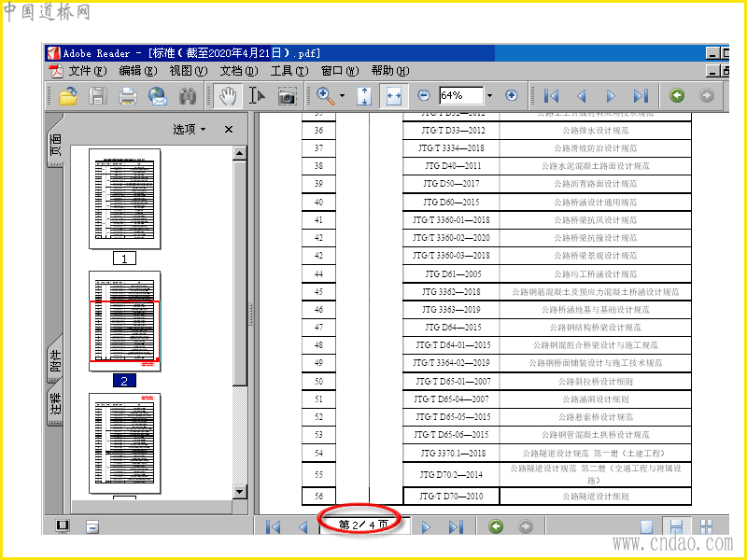Click Adobe PDF icon in menu bar
The height and width of the screenshot is (560, 747).
click(56, 71)
